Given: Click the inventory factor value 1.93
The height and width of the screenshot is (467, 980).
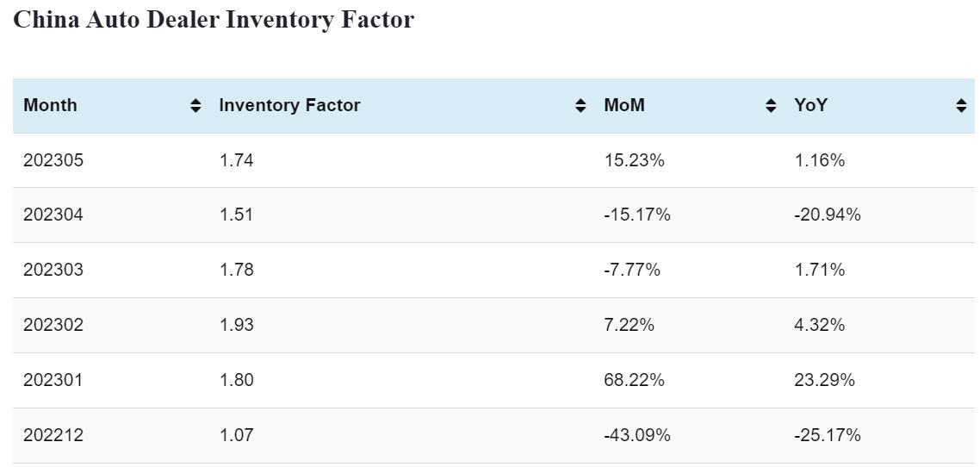Looking at the screenshot, I should (x=236, y=325).
